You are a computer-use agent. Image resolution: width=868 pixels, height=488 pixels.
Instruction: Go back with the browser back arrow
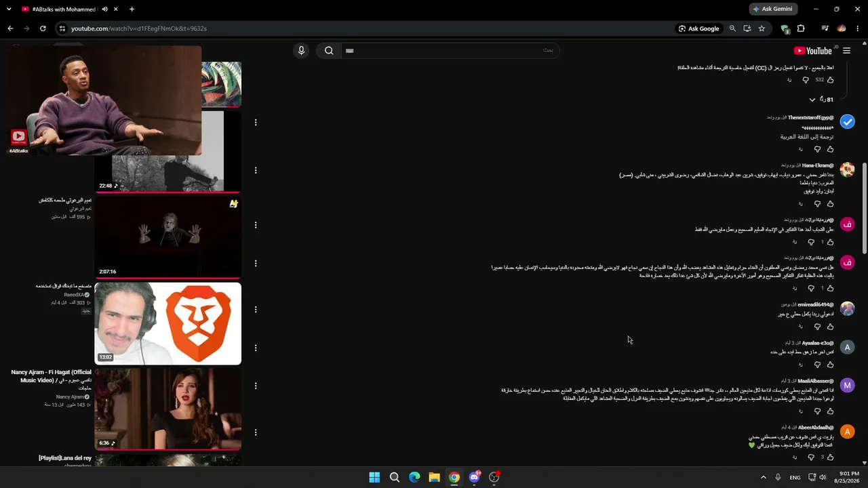[10, 28]
